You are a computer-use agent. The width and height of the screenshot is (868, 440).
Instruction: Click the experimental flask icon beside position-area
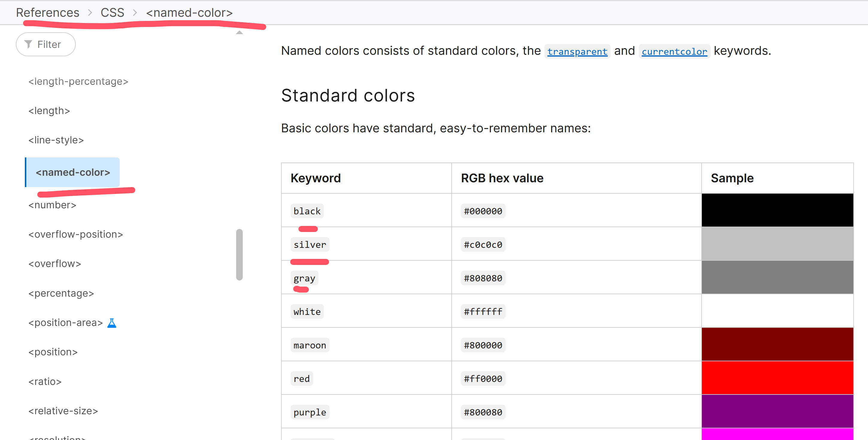point(112,323)
